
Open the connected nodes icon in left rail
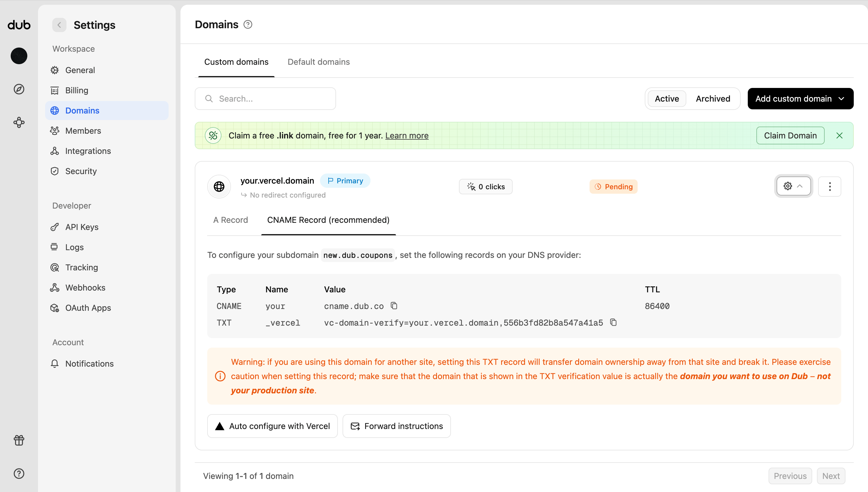(19, 122)
